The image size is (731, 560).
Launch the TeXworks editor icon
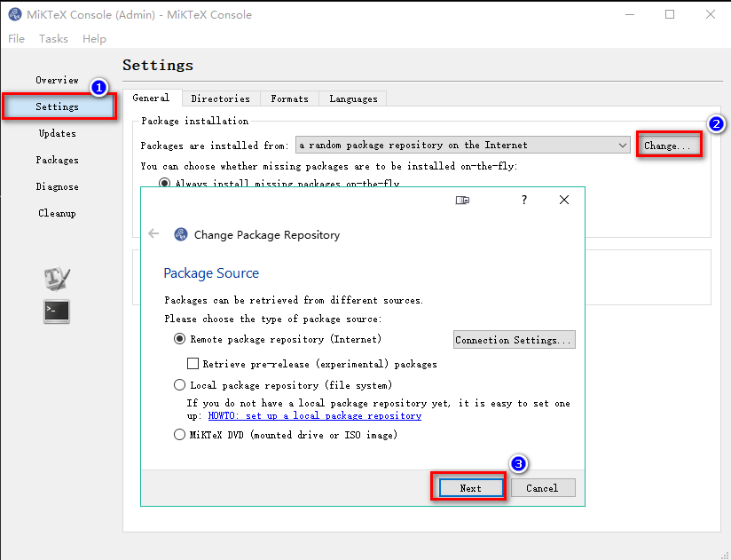(57, 278)
